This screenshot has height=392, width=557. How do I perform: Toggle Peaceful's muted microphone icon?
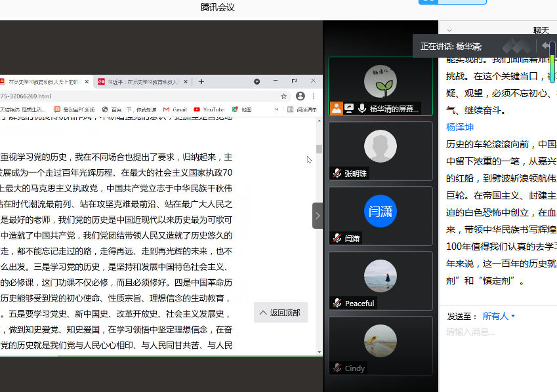coord(337,303)
